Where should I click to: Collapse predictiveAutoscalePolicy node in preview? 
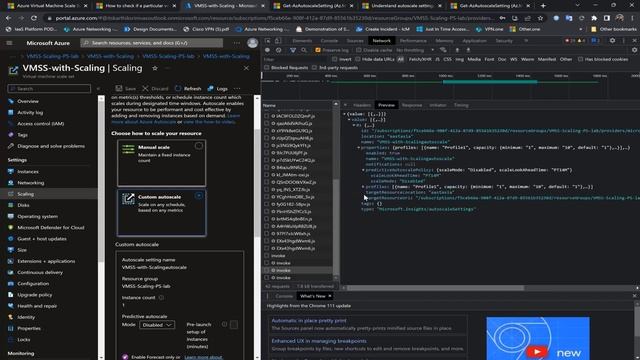click(363, 170)
